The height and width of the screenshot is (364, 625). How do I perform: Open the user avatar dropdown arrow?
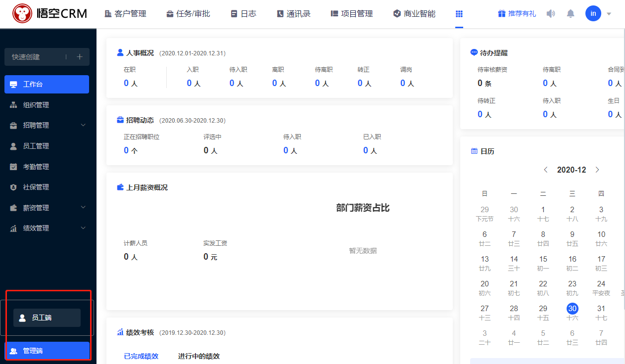point(609,14)
